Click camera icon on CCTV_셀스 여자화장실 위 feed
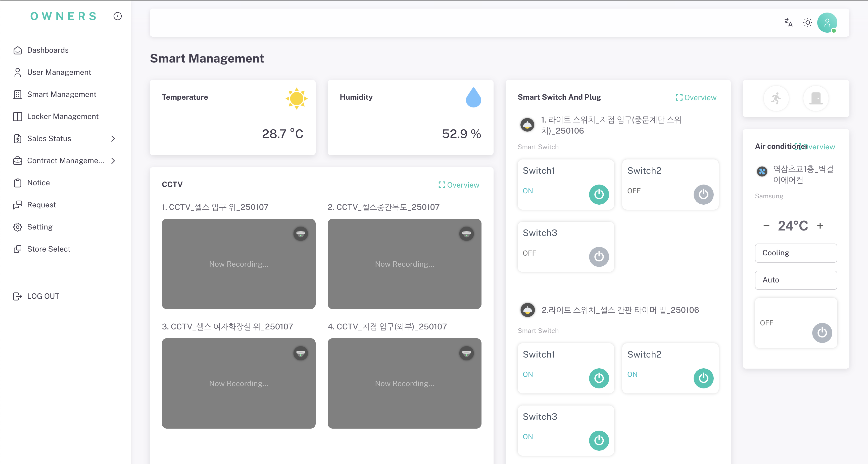 point(300,353)
